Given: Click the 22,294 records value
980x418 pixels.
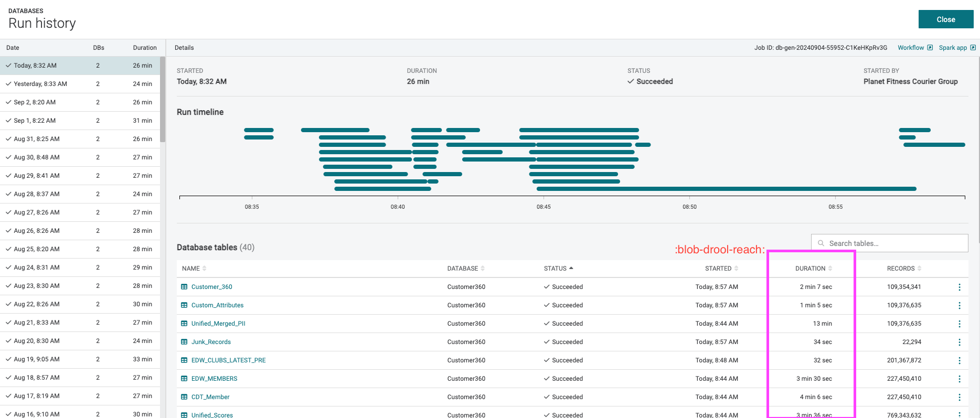Looking at the screenshot, I should pyautogui.click(x=911, y=342).
